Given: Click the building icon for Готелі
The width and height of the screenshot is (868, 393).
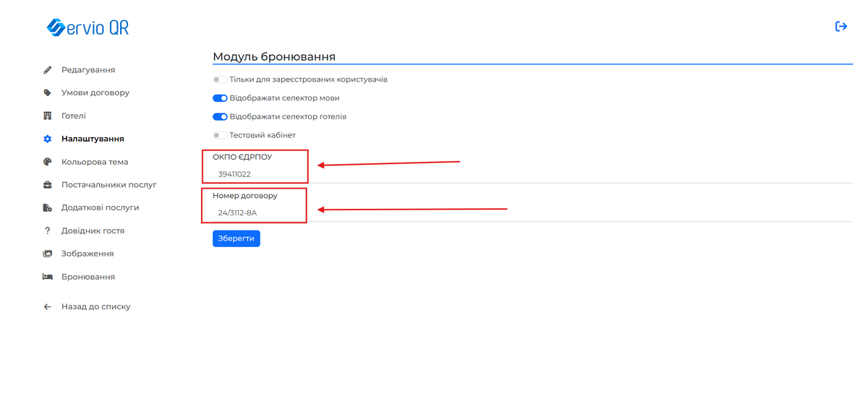Looking at the screenshot, I should (48, 116).
